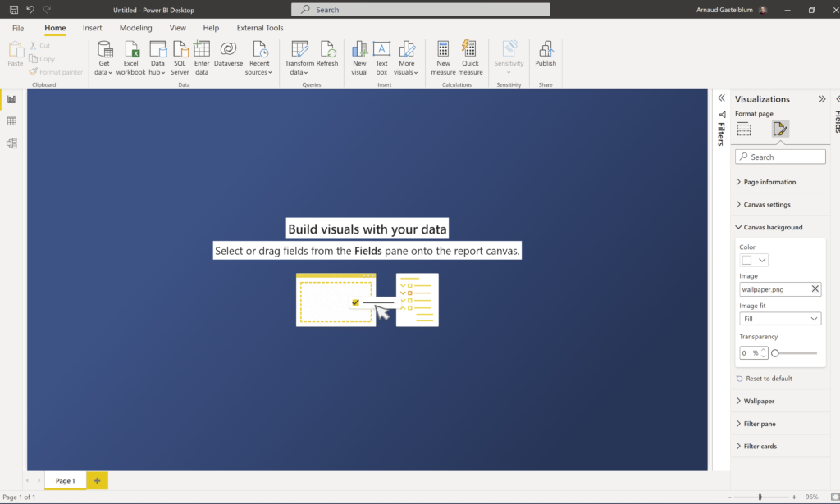Switch to Model view icon
The image size is (840, 504).
click(x=11, y=143)
